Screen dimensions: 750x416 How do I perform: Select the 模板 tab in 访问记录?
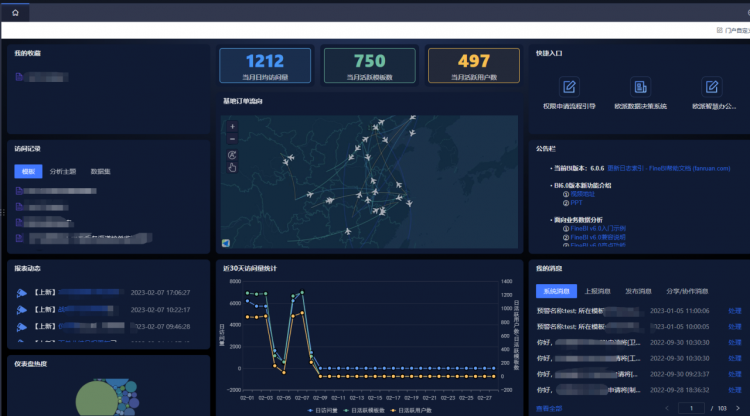(x=28, y=171)
